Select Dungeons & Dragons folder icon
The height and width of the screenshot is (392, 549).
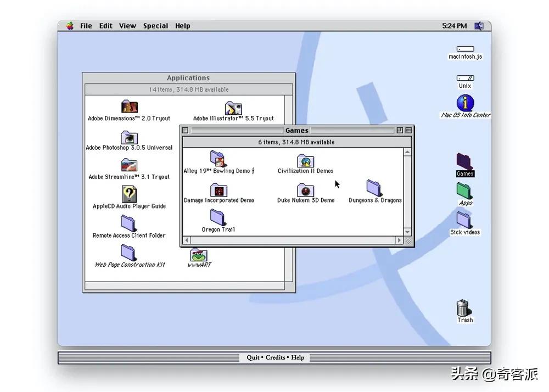[x=374, y=188]
